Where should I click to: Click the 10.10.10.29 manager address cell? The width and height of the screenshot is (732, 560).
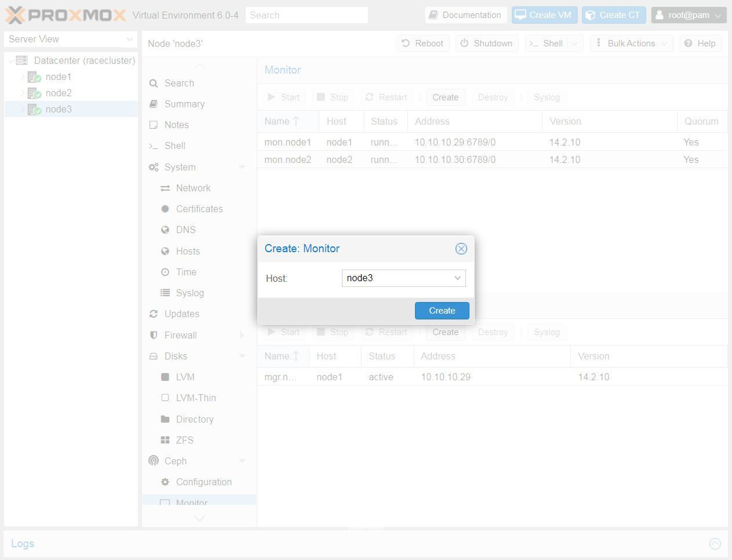pos(492,377)
